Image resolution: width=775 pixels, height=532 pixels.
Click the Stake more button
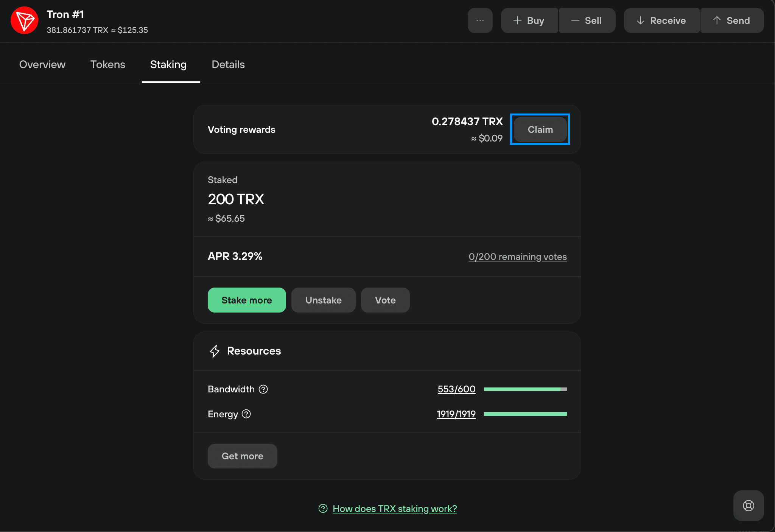(x=247, y=300)
